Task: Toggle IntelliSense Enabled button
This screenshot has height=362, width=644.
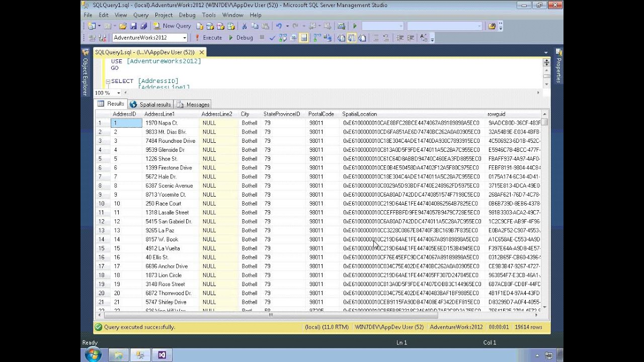Action: point(303,38)
